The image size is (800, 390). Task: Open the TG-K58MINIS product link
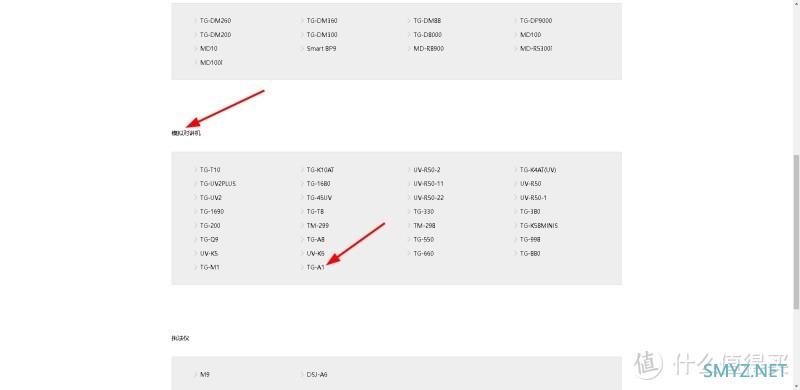(x=539, y=226)
